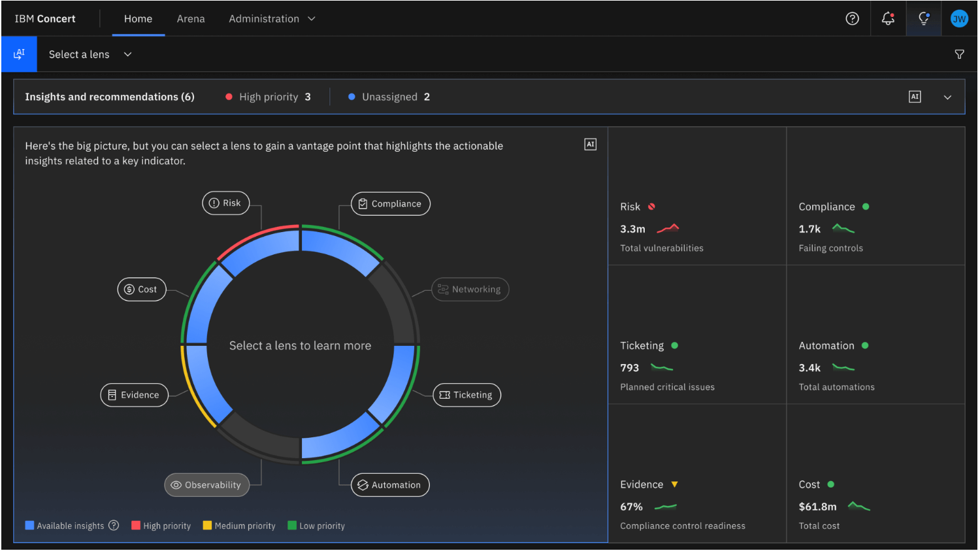Switch to the Arena tab
The height and width of the screenshot is (553, 980).
(x=191, y=18)
